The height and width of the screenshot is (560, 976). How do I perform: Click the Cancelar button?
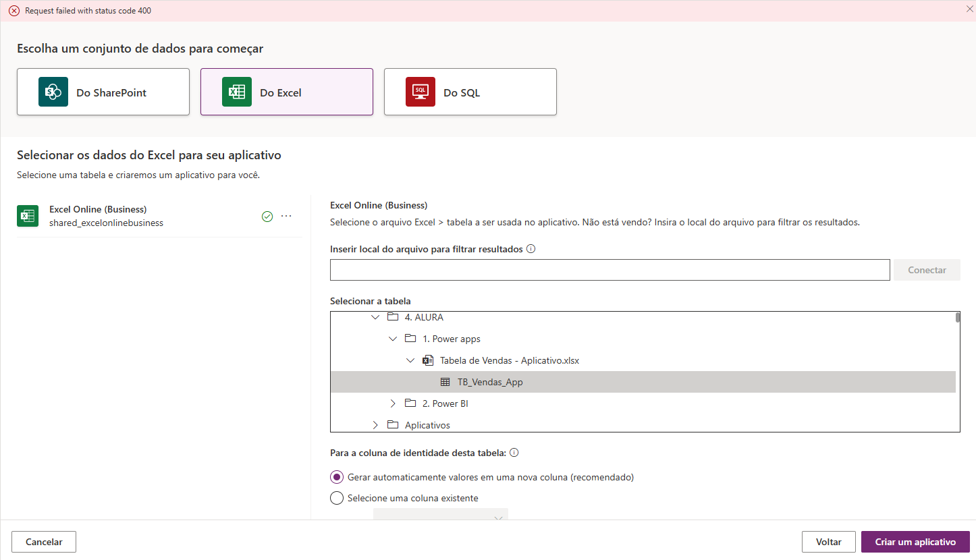tap(44, 542)
